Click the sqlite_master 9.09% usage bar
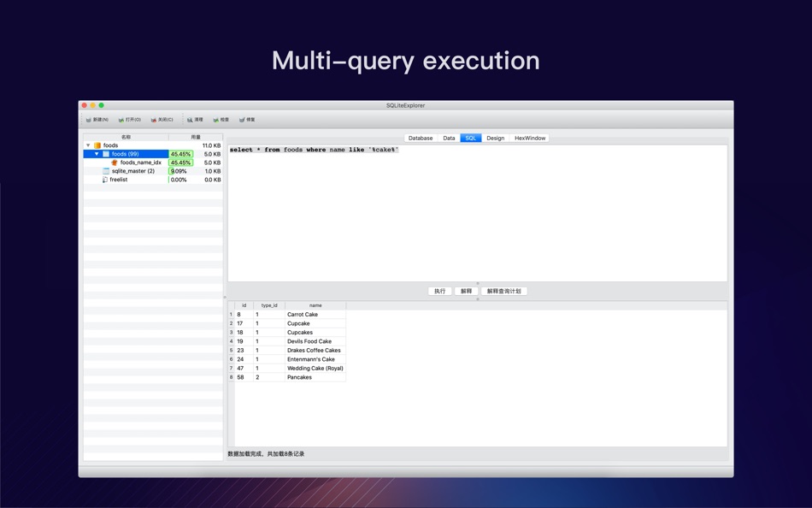Viewport: 812px width, 508px height. [179, 171]
